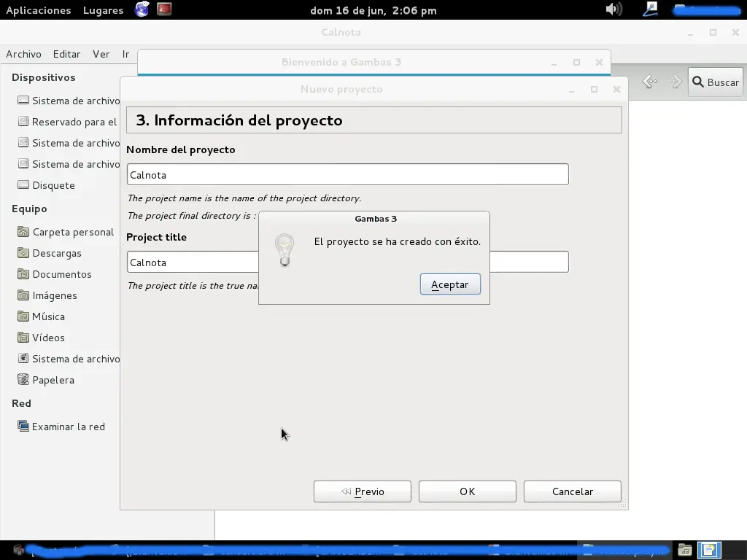
Task: Open the Archivo menu in Calnota window
Action: [x=23, y=54]
